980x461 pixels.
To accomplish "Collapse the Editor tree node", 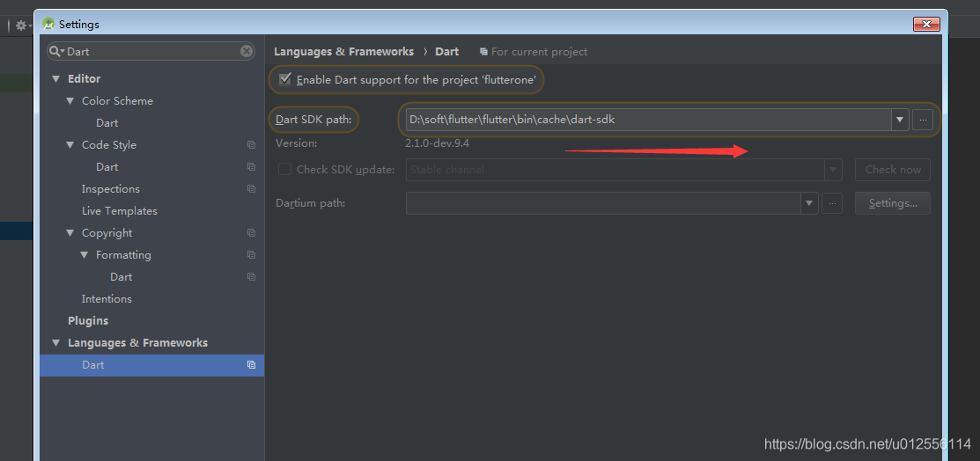I will (x=56, y=78).
